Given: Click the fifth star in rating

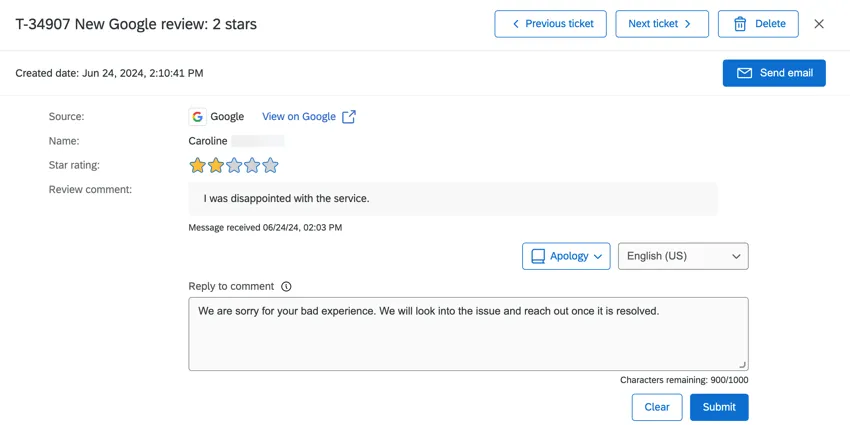Looking at the screenshot, I should (x=270, y=166).
